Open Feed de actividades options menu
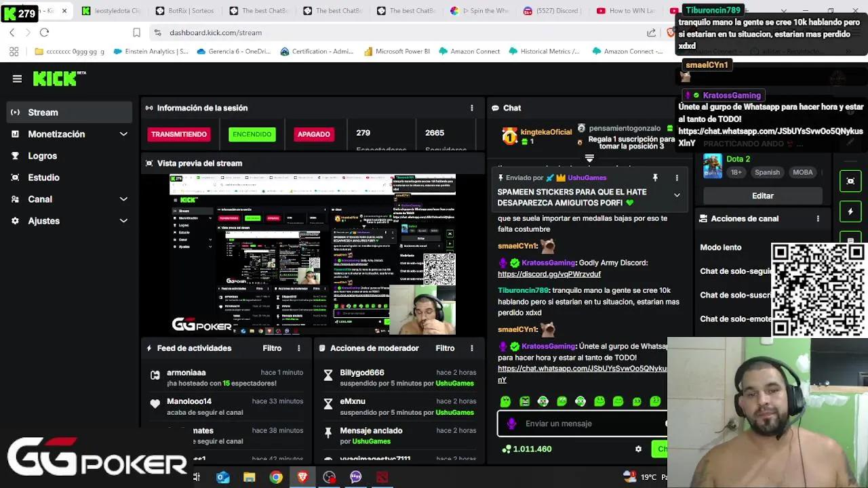 click(299, 348)
